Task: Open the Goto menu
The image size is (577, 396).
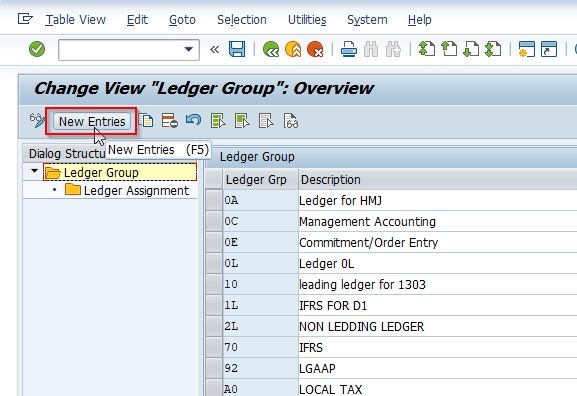Action: pos(182,20)
